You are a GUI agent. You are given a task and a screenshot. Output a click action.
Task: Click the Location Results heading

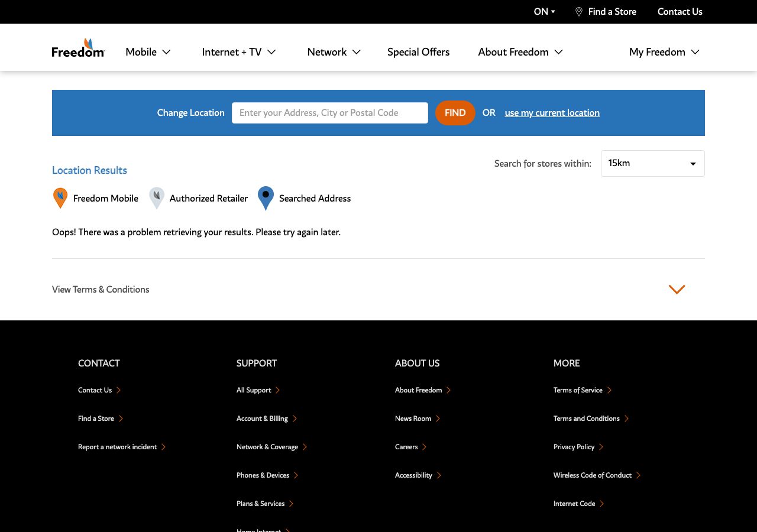click(89, 170)
